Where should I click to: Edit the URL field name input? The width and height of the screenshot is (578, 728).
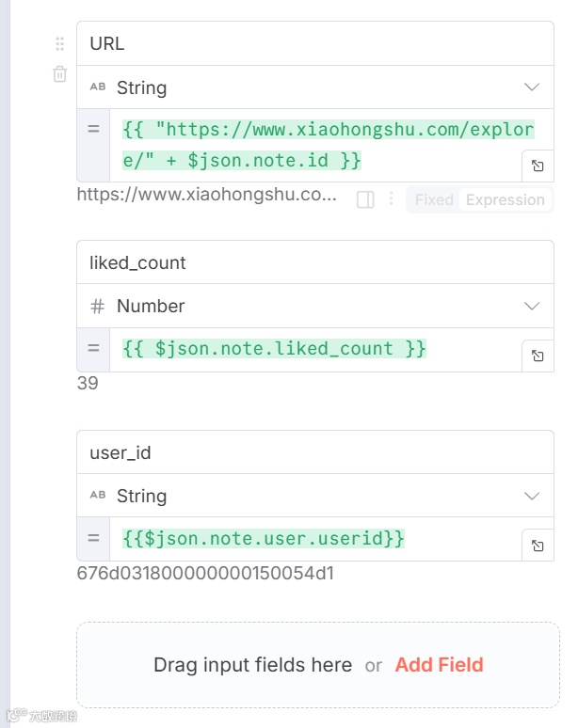[x=315, y=43]
